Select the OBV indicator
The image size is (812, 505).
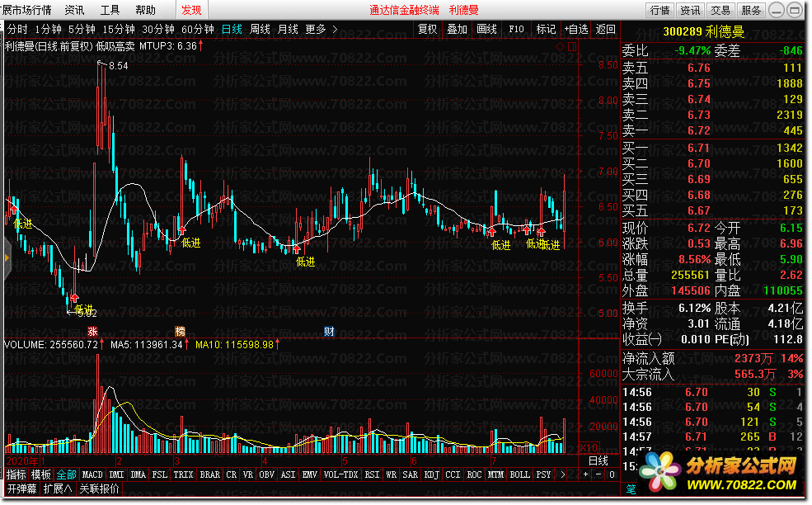267,474
